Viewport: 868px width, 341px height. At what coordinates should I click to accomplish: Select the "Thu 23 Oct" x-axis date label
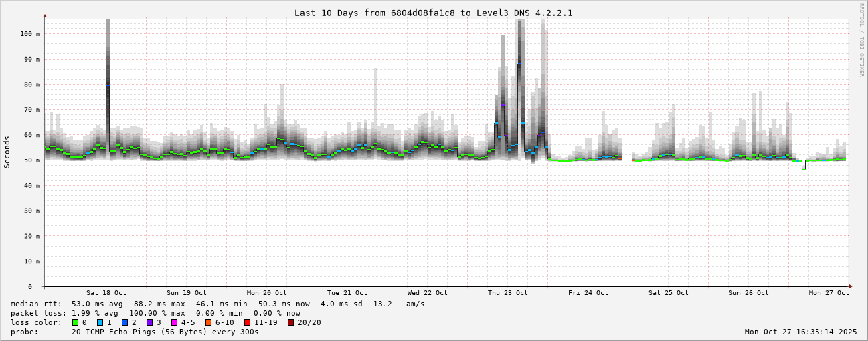507,293
